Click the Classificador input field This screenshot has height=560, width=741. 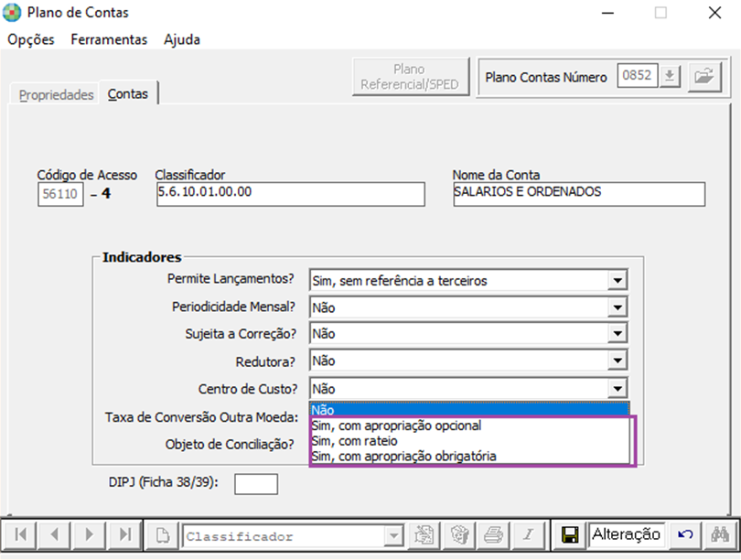(291, 194)
